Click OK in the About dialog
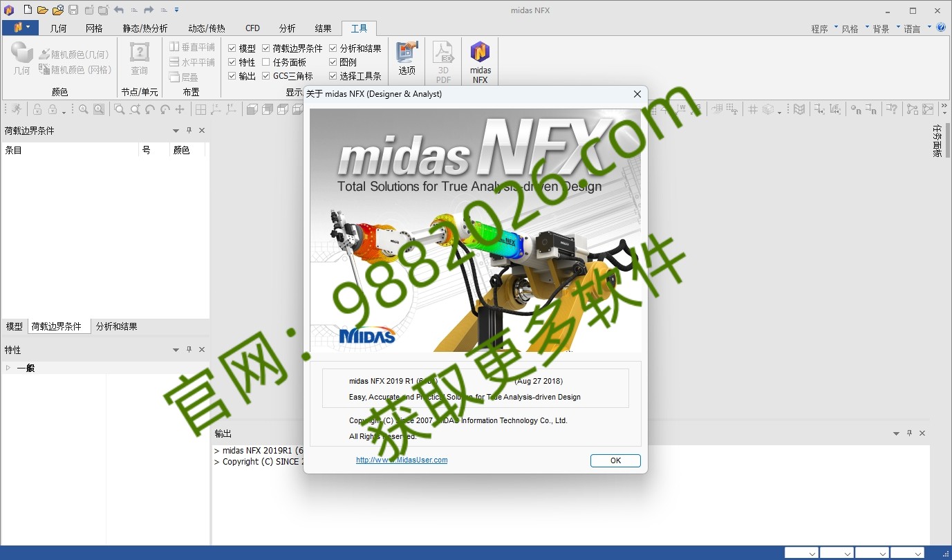Image resolution: width=952 pixels, height=560 pixels. pos(615,460)
